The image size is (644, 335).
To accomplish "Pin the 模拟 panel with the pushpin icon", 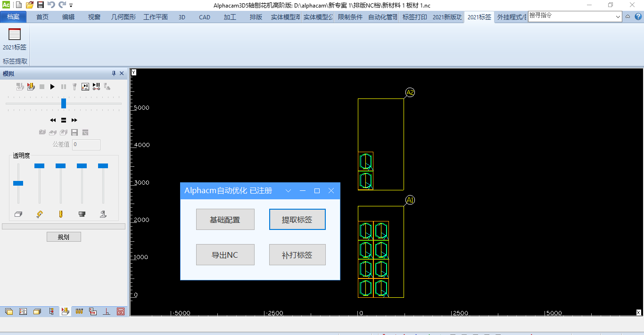I will [114, 74].
